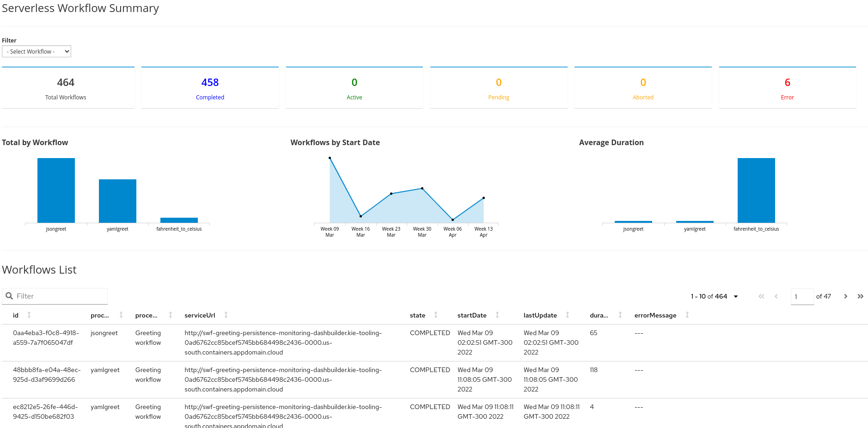Screen dimensions: 868x428
Task: Click the id column header text
Action: point(16,315)
